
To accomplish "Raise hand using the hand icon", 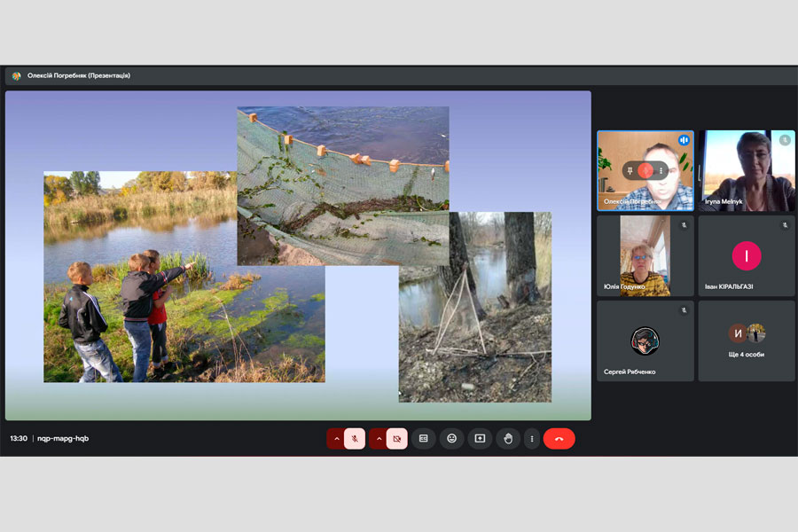I will (x=508, y=438).
